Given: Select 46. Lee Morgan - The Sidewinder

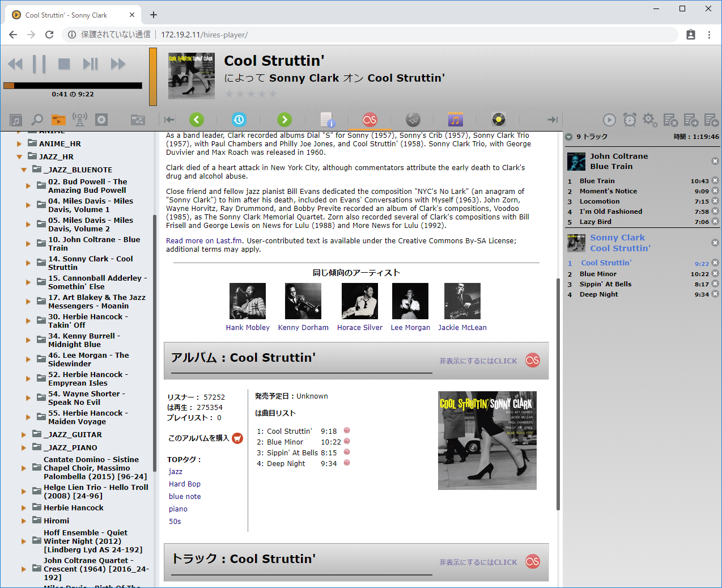Looking at the screenshot, I should point(88,359).
